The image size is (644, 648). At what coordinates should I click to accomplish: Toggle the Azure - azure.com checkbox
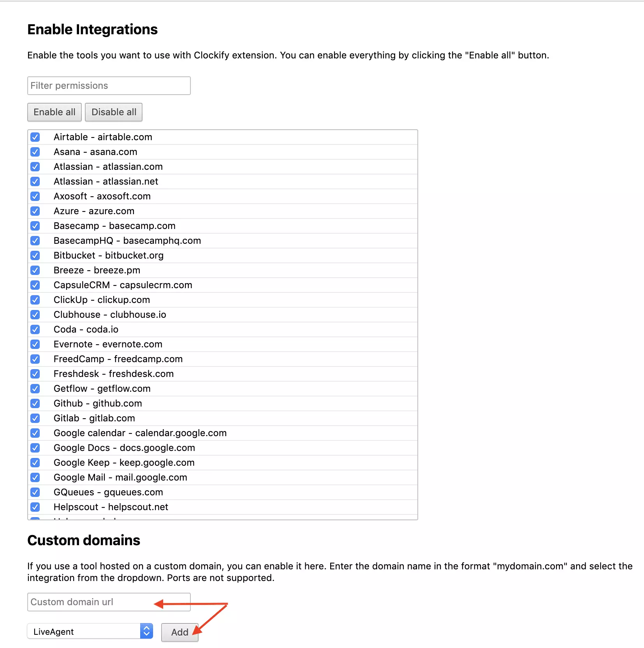(35, 211)
